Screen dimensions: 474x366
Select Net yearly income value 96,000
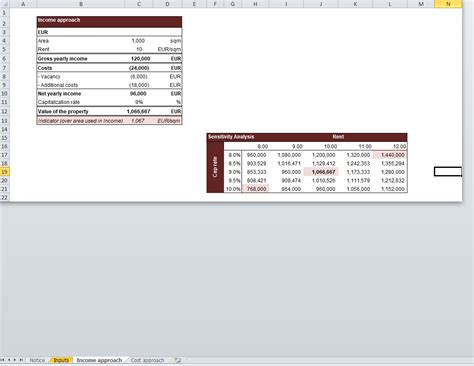pyautogui.click(x=139, y=94)
